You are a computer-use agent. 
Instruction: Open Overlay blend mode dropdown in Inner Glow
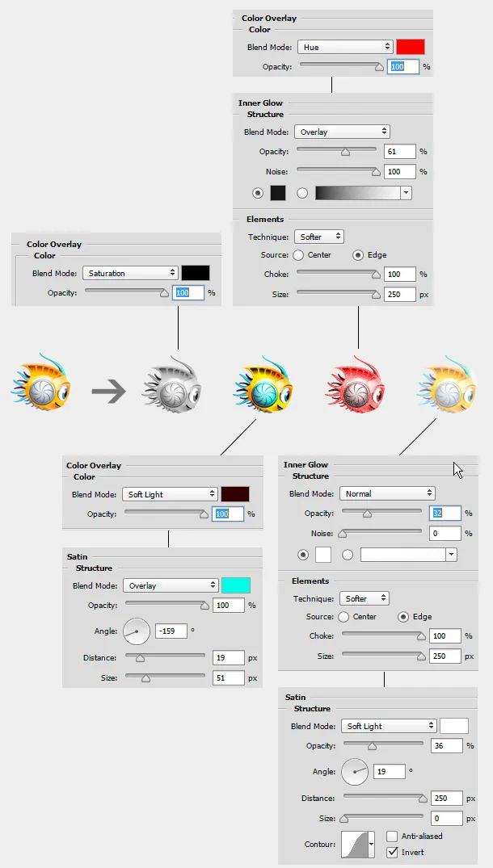point(343,132)
